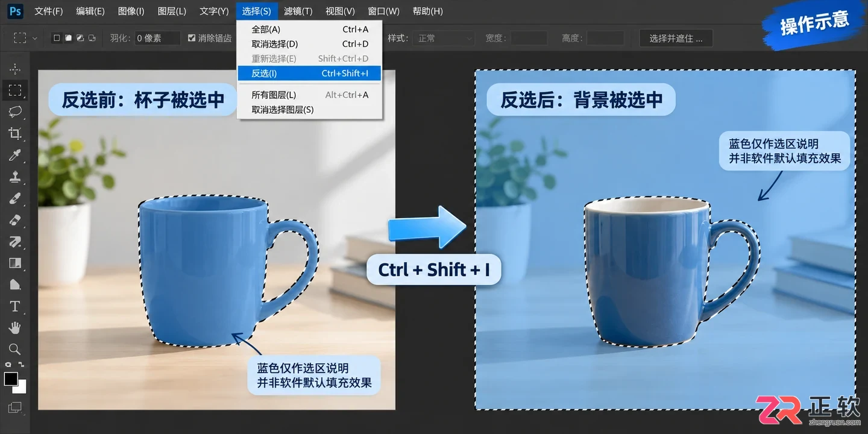Select the Hand tool
Image resolution: width=868 pixels, height=434 pixels.
[x=14, y=328]
